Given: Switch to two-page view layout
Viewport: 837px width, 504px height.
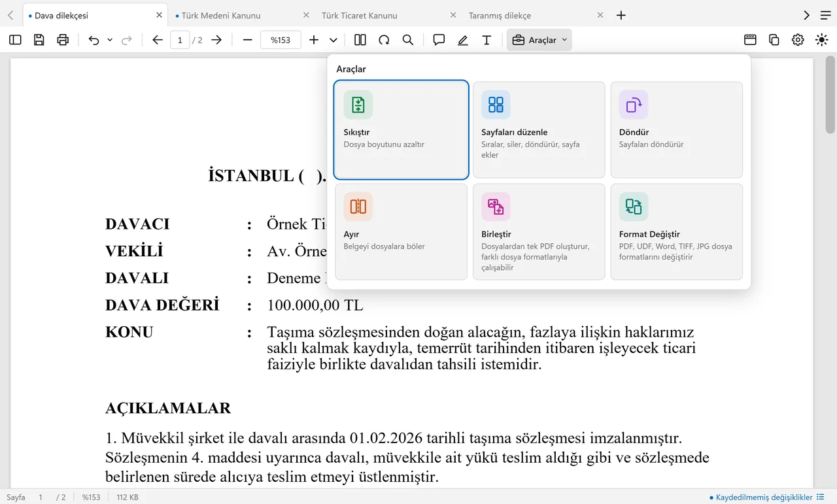Looking at the screenshot, I should click(360, 40).
